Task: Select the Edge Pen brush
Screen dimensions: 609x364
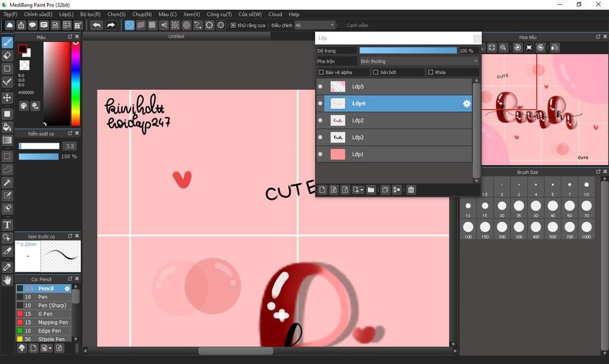Action: (43, 331)
